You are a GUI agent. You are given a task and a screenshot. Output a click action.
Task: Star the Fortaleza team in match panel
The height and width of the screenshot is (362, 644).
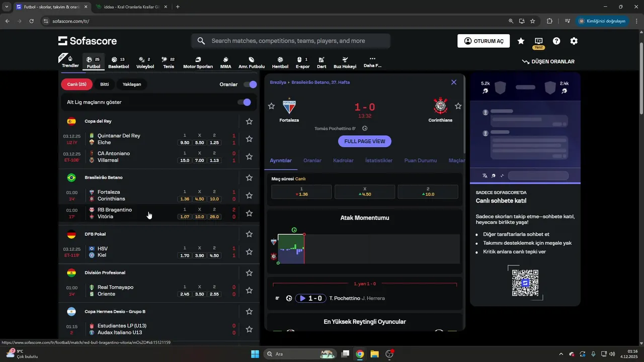tap(272, 106)
